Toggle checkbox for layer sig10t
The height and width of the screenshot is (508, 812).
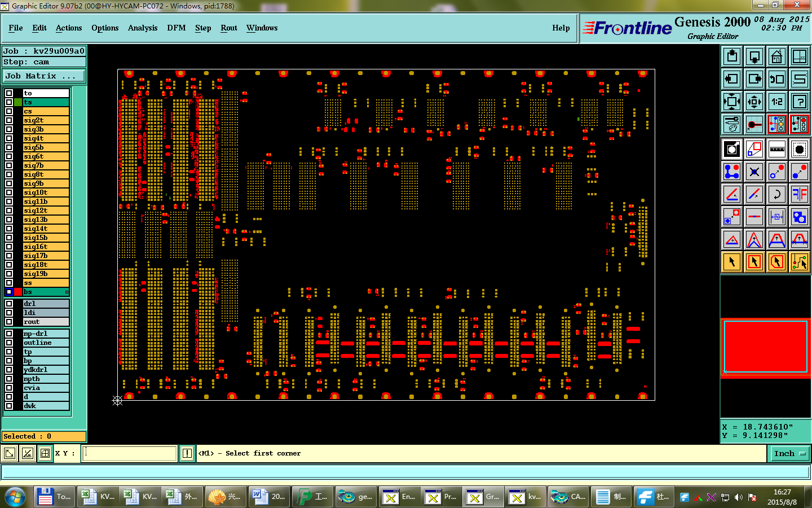point(9,192)
